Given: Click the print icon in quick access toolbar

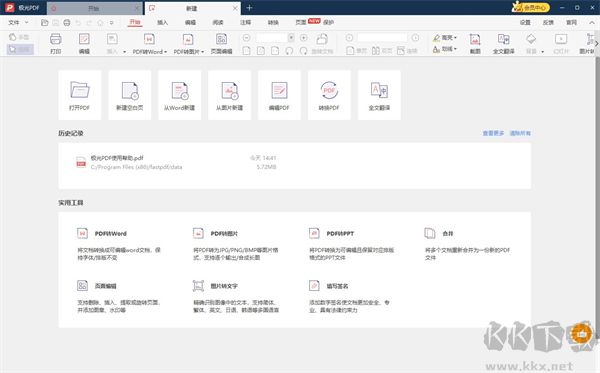Looking at the screenshot, I should click(67, 23).
